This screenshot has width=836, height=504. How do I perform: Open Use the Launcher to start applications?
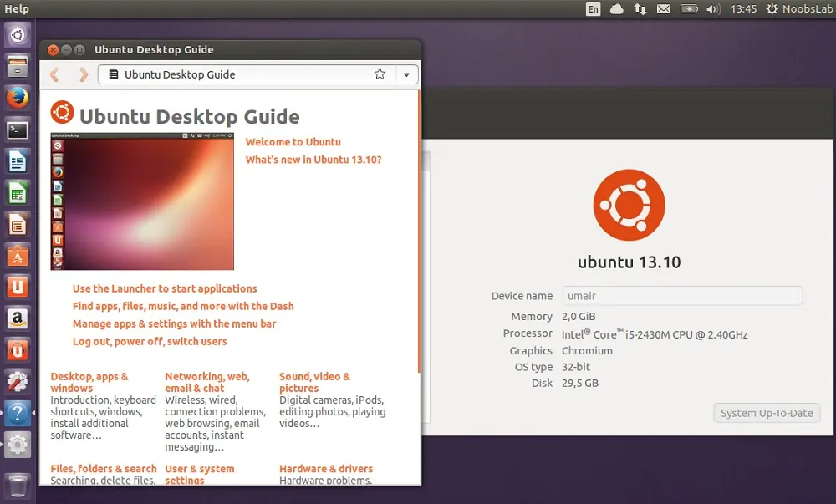pyautogui.click(x=165, y=288)
